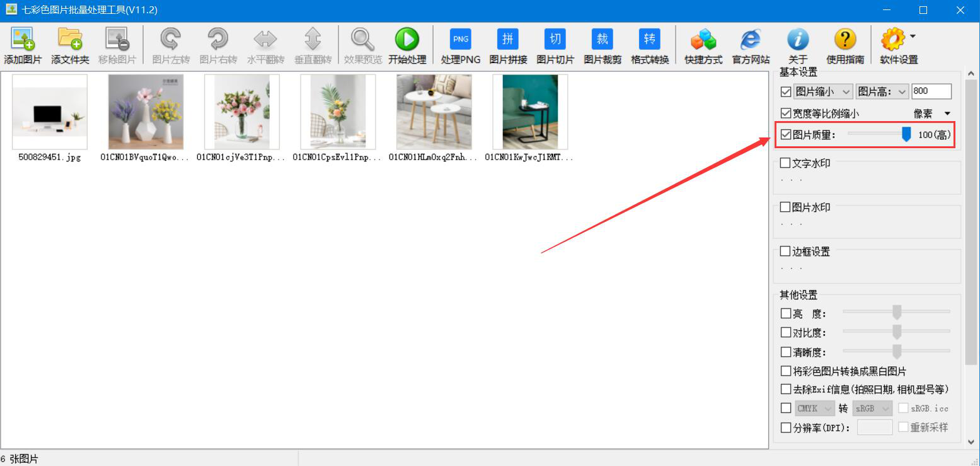Click the 水平翻转 horizontal flip icon
980x466 pixels.
[x=265, y=39]
